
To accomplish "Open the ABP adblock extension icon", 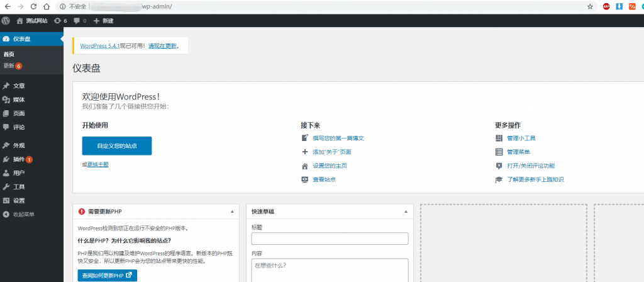I will click(606, 6).
